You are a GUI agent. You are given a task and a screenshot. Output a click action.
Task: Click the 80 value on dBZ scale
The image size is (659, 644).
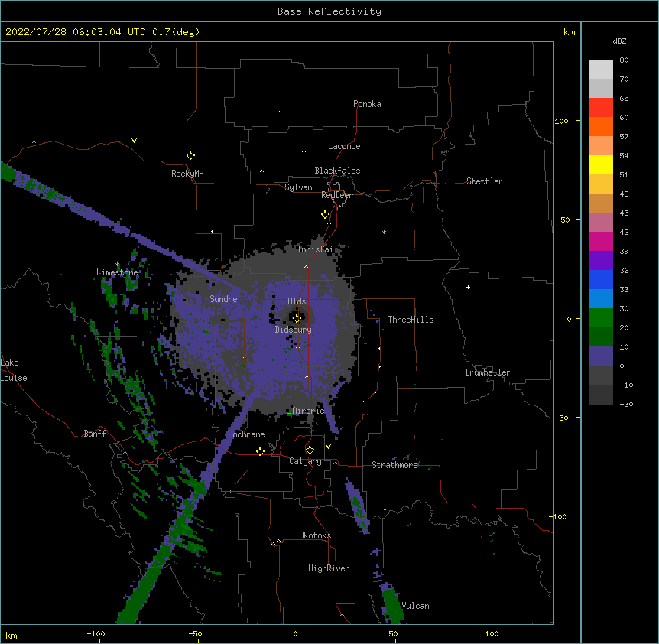pyautogui.click(x=624, y=60)
